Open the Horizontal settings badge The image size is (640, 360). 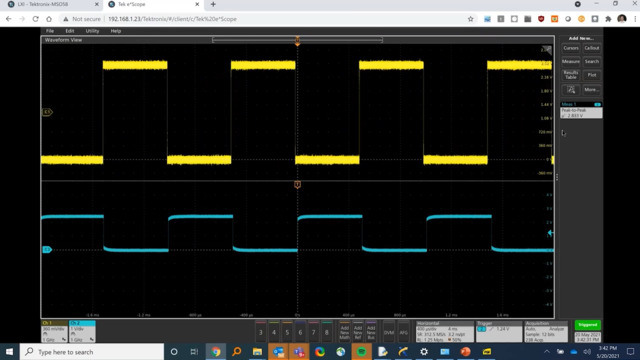444,331
